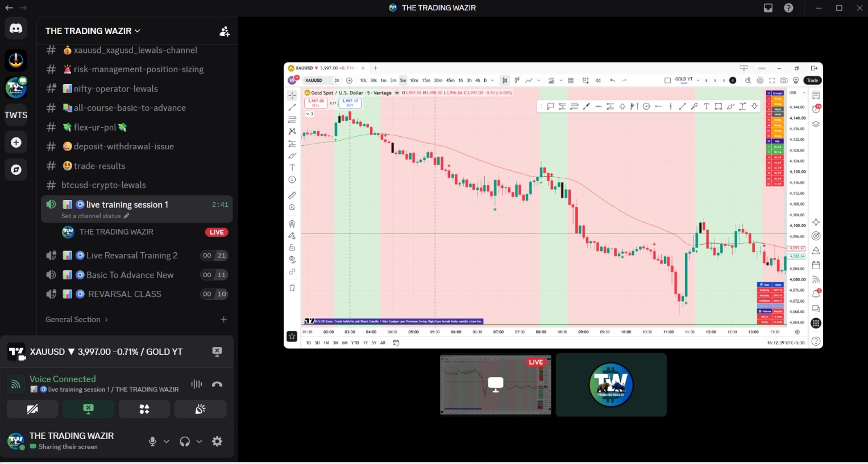868x464 pixels.
Task: Invite people to THE TRADING WAZIR server
Action: 225,31
